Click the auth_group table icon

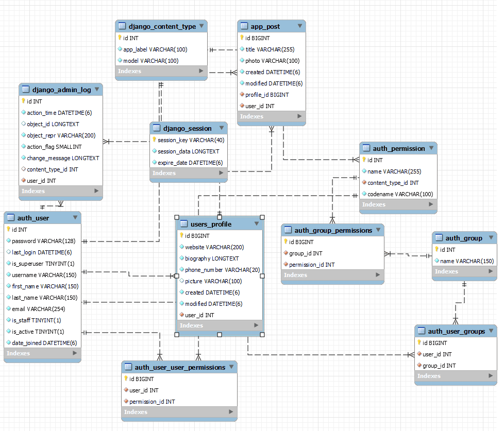(439, 238)
